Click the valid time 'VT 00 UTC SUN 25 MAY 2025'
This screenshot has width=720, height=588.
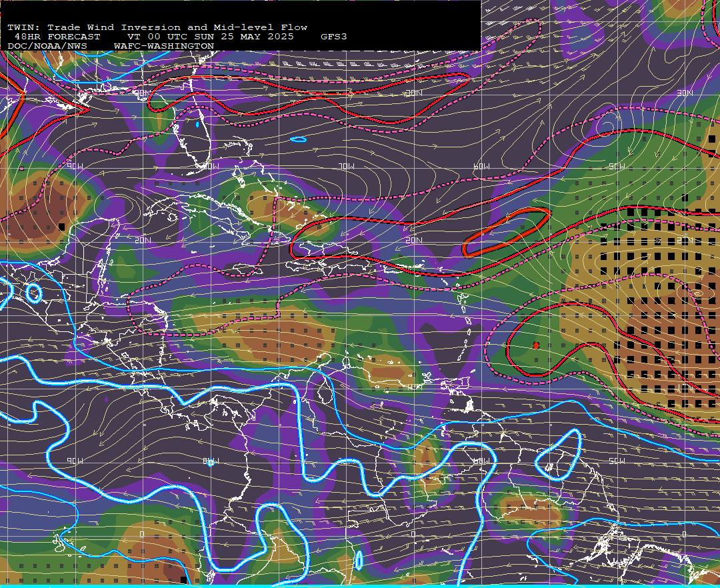coord(210,37)
